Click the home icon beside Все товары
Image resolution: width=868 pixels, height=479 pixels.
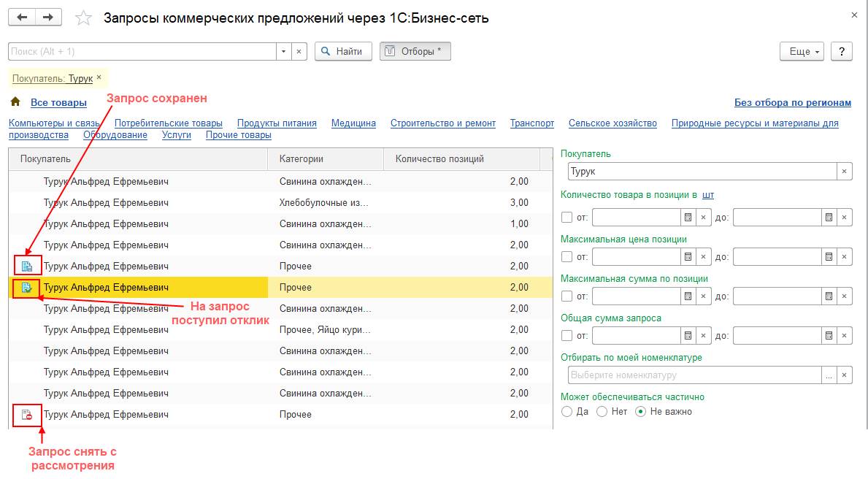click(15, 102)
